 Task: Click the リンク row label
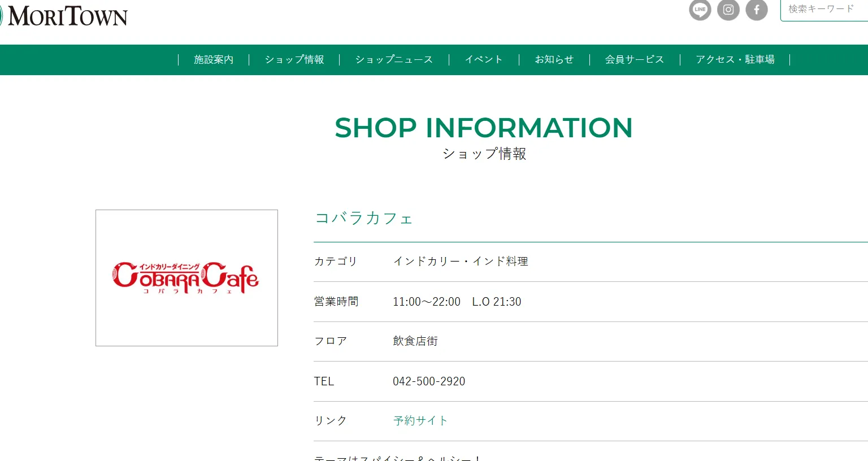coord(331,421)
